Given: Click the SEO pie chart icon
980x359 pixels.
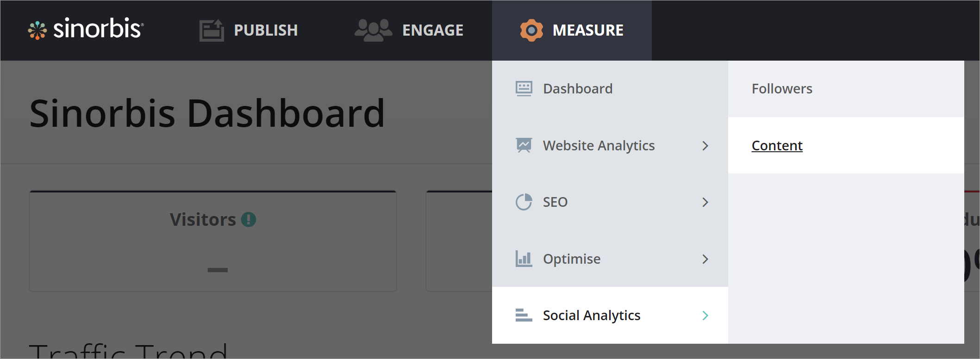Looking at the screenshot, I should click(x=524, y=202).
